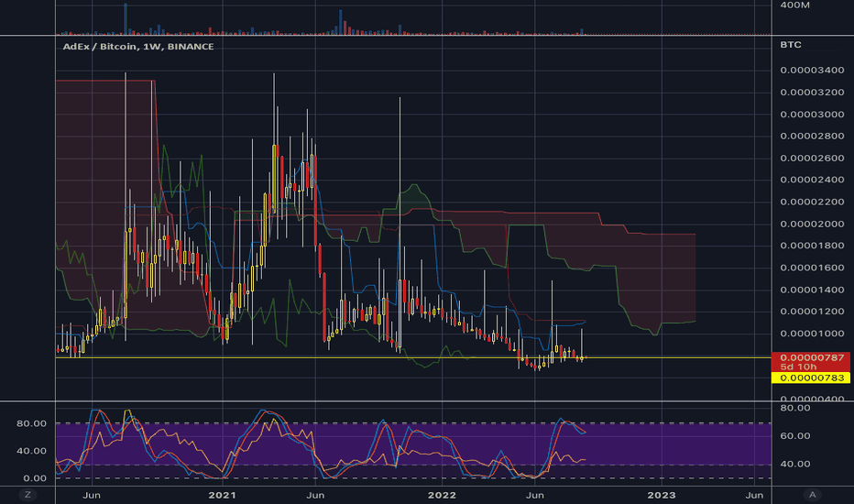Click the Z button on the time axis
This screenshot has height=504, width=854.
pos(27,495)
